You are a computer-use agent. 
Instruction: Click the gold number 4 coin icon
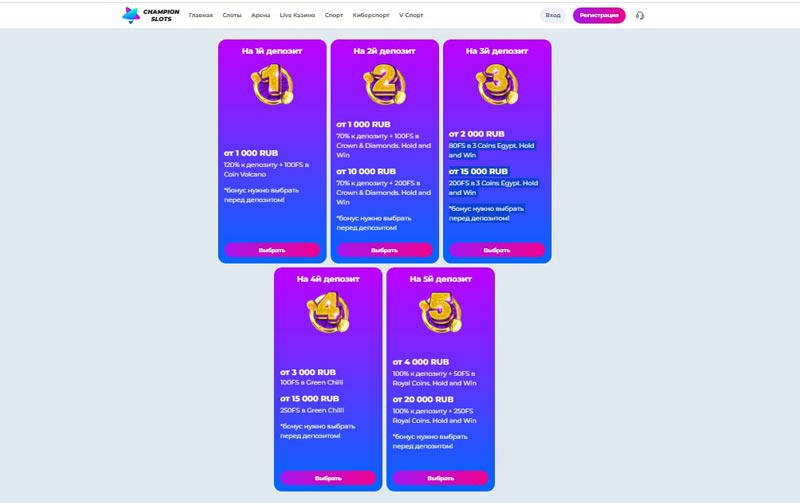pos(328,312)
